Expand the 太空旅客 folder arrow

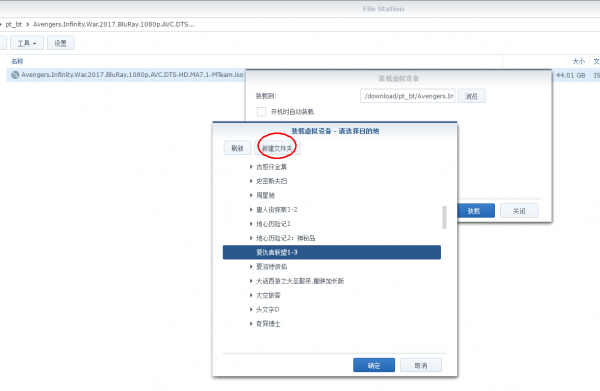[x=251, y=295]
